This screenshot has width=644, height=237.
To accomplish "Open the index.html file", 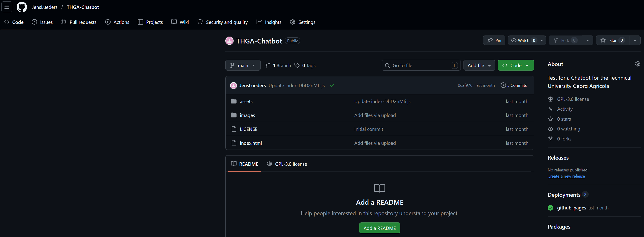I will 251,143.
